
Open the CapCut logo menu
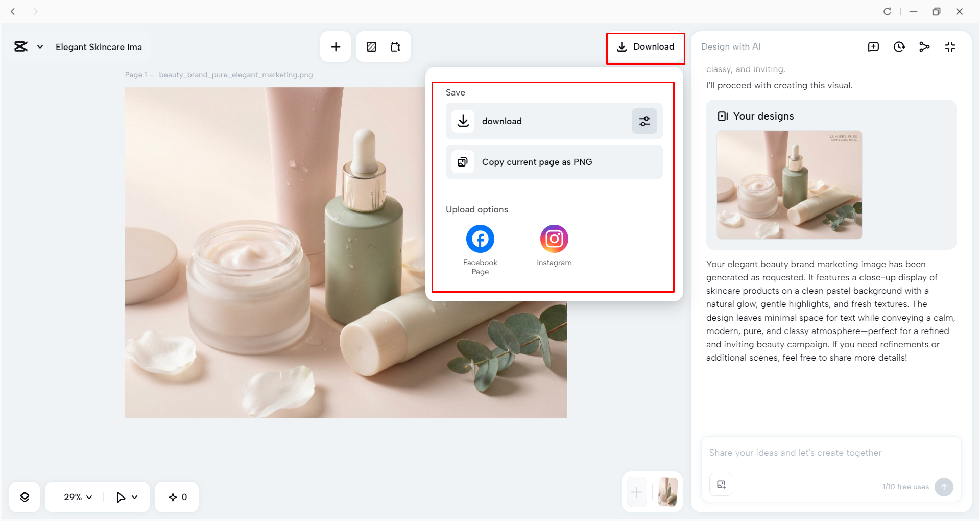tap(21, 47)
